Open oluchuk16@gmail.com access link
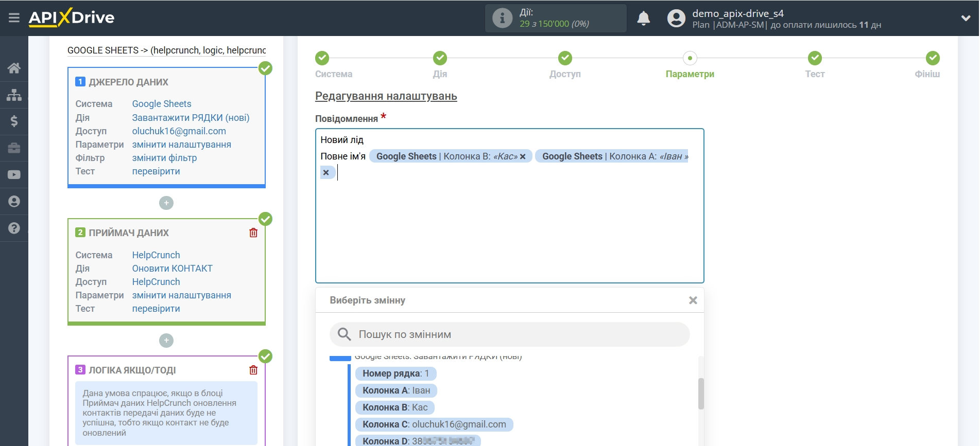This screenshot has height=446, width=980. 179,131
